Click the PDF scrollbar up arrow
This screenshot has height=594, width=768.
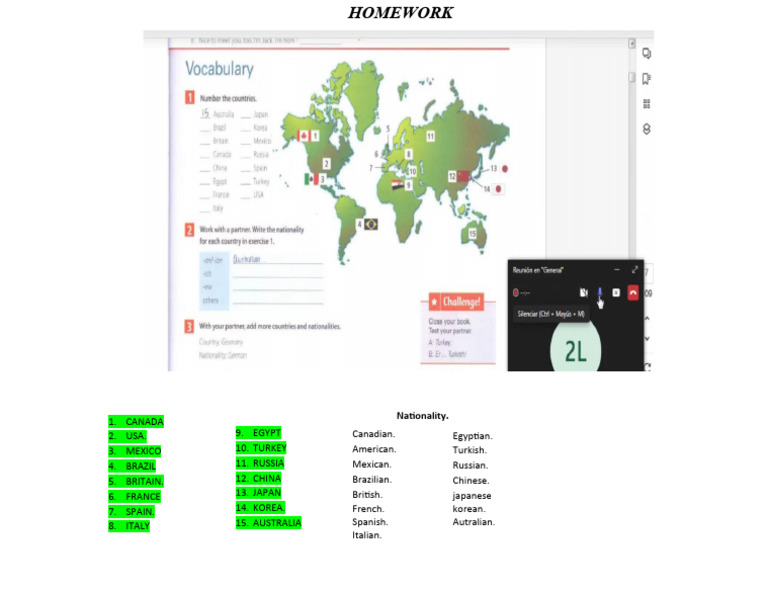click(x=632, y=44)
